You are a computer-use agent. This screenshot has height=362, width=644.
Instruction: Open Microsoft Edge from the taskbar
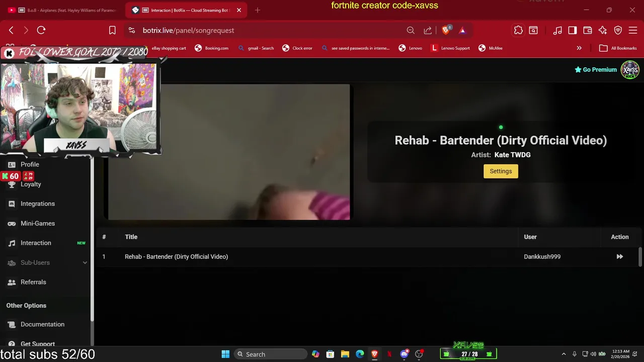(360, 354)
